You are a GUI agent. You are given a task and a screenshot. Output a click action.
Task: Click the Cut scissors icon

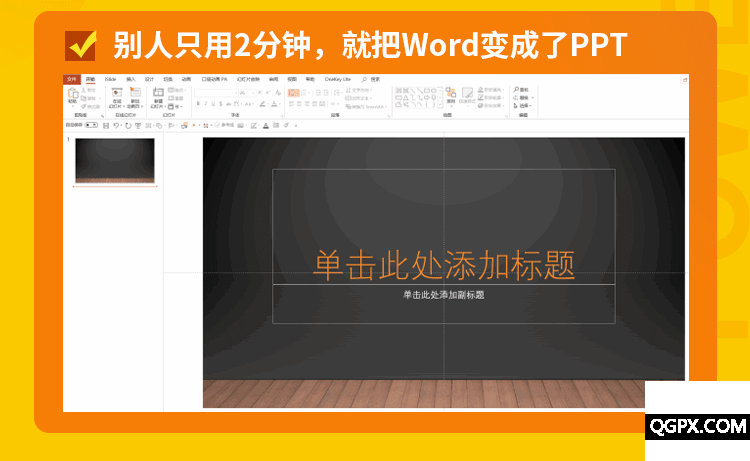pyautogui.click(x=84, y=90)
